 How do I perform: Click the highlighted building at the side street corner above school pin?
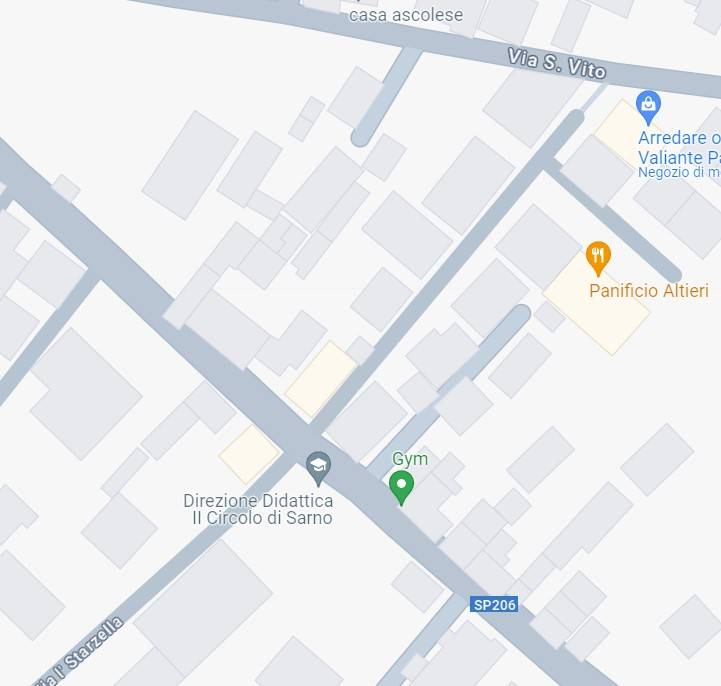pos(321,379)
